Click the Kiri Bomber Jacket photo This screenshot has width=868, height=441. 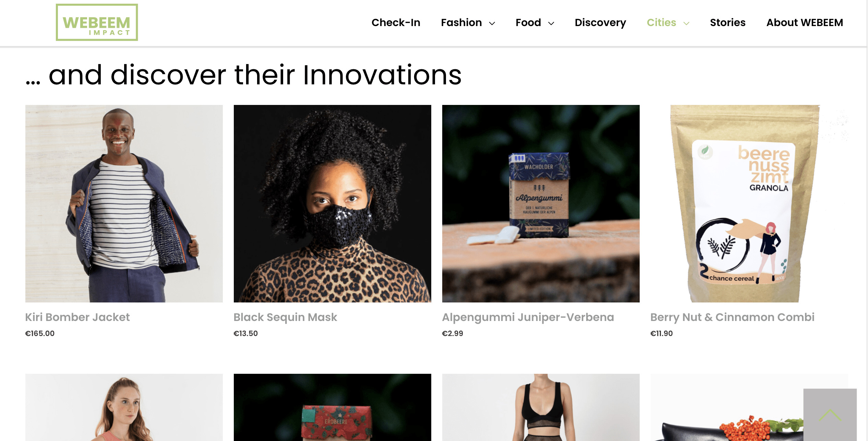click(124, 204)
